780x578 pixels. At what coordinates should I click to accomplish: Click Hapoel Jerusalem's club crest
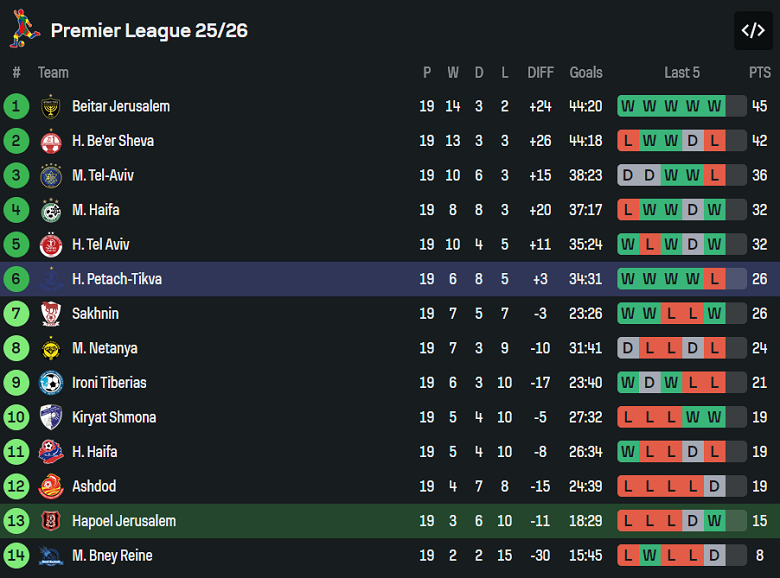click(x=51, y=521)
